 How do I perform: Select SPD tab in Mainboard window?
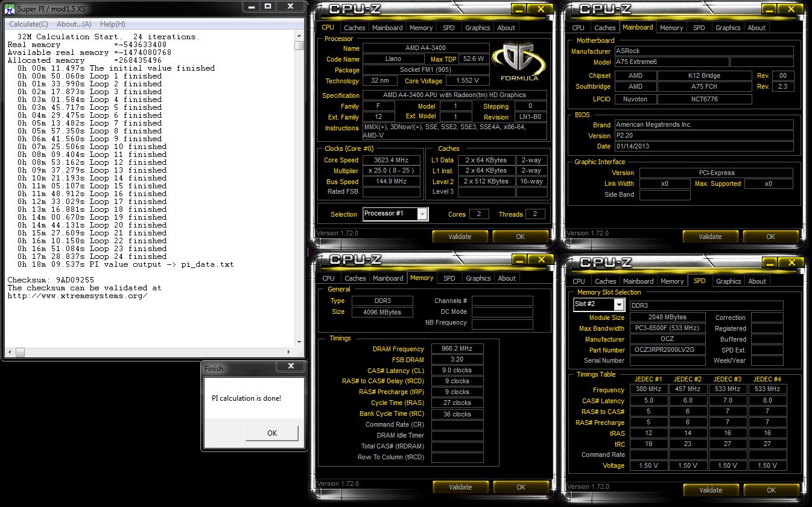699,28
